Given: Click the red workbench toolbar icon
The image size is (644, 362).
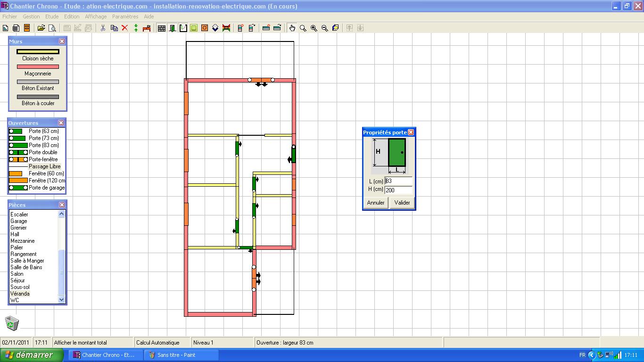Looking at the screenshot, I should click(x=147, y=28).
